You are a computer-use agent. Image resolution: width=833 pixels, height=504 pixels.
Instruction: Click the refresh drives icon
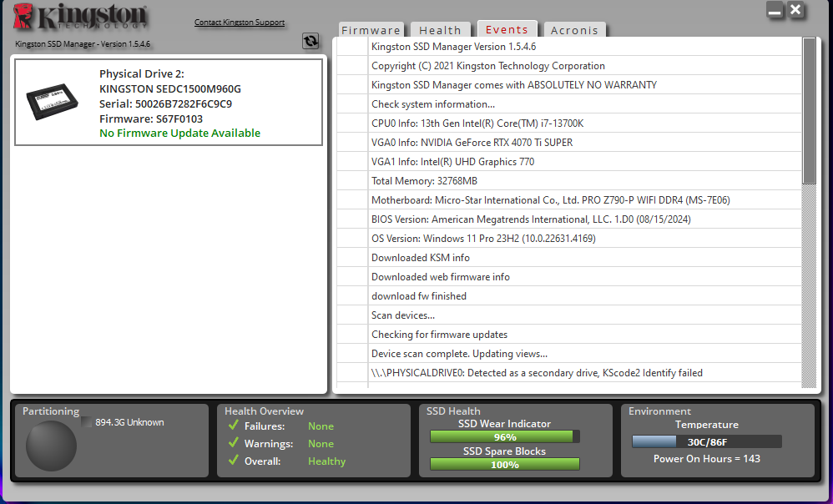pyautogui.click(x=310, y=41)
